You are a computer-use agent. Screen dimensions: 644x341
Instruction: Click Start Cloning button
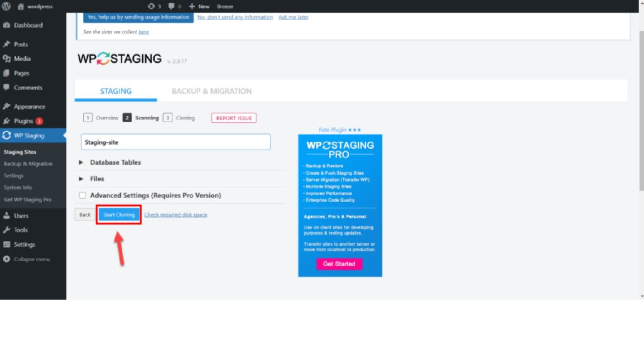click(119, 215)
